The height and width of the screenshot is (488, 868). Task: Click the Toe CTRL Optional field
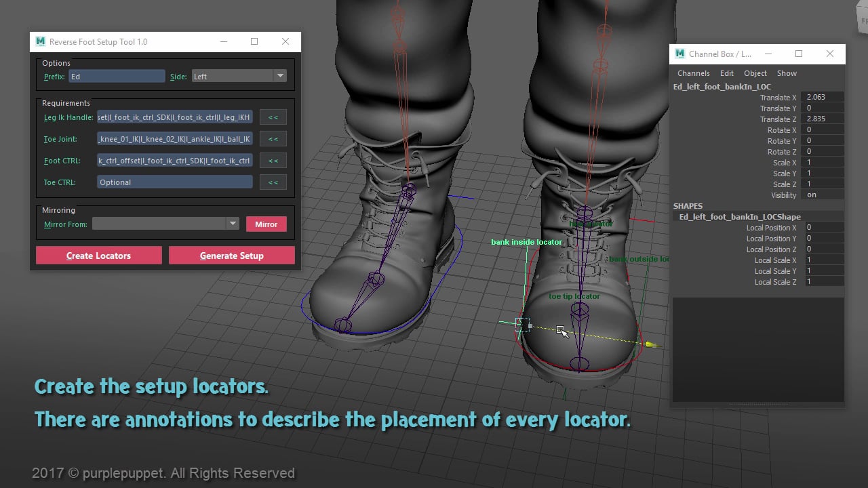tap(174, 182)
